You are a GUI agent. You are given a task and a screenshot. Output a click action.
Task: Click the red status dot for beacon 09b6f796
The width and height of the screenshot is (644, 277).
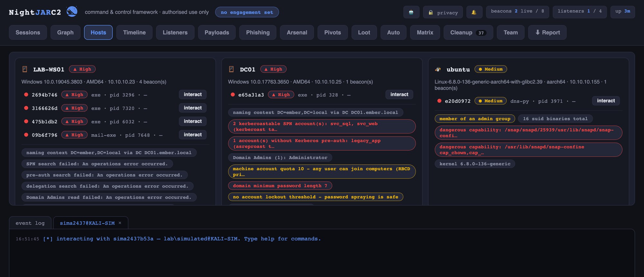coord(26,135)
